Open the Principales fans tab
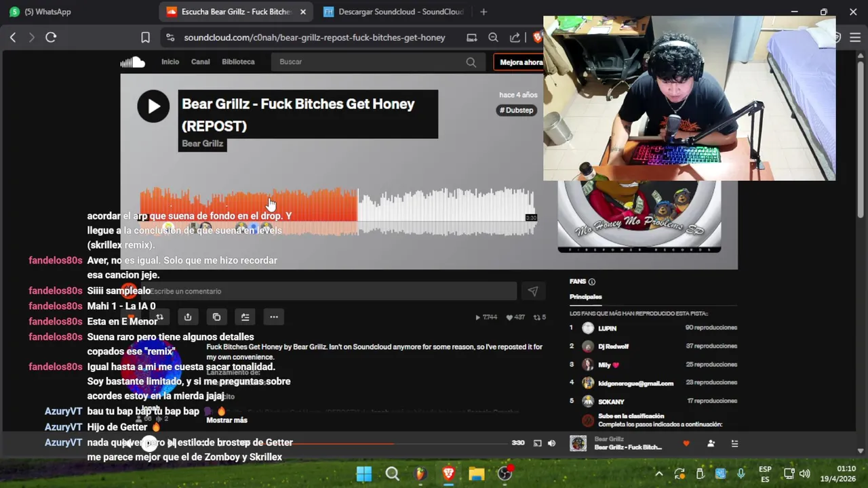 [x=585, y=297]
